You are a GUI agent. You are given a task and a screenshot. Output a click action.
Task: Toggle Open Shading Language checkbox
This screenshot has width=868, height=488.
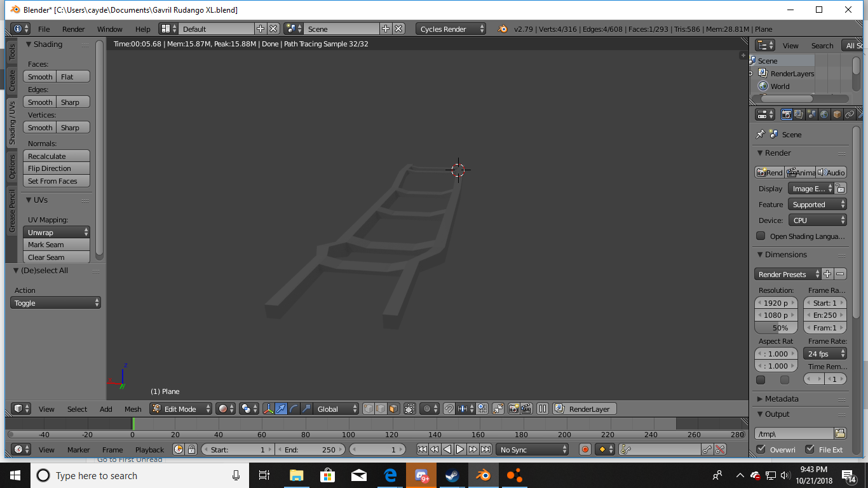761,236
